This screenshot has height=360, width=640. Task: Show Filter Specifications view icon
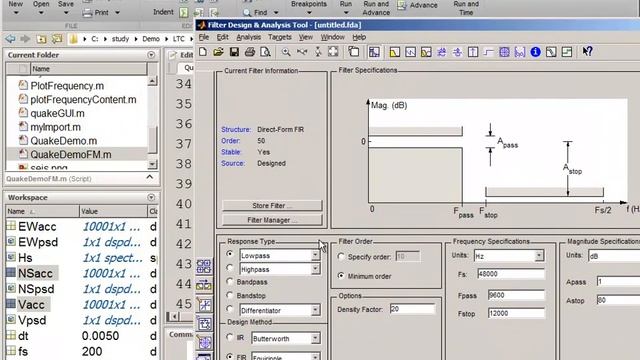coord(374,52)
